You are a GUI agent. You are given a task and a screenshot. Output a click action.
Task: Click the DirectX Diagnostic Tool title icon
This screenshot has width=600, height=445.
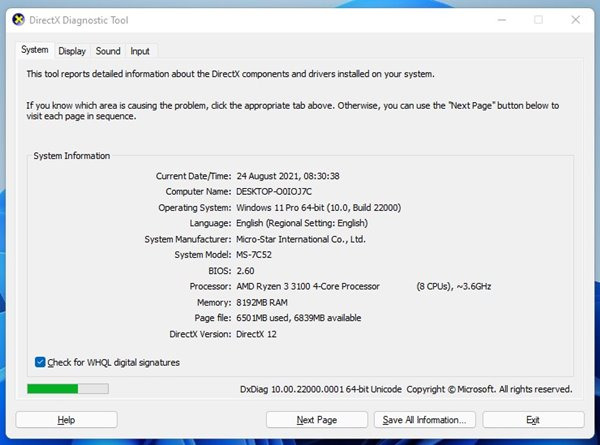pos(18,20)
